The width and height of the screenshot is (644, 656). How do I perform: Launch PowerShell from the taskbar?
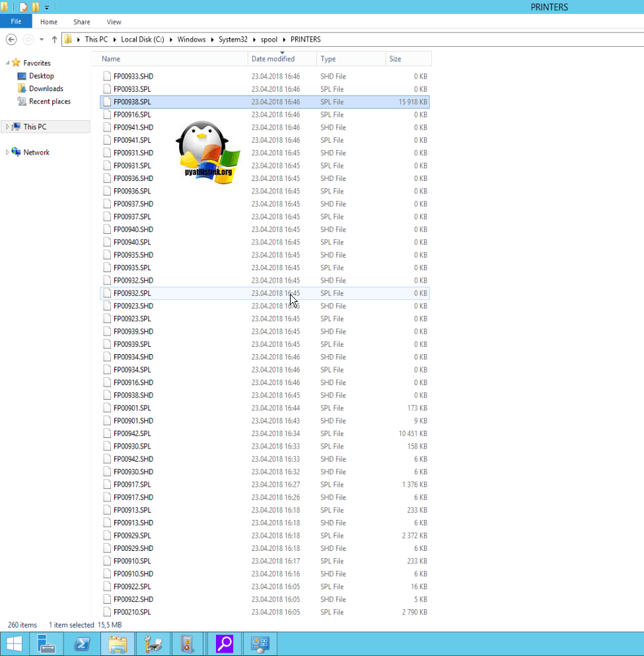[x=82, y=643]
